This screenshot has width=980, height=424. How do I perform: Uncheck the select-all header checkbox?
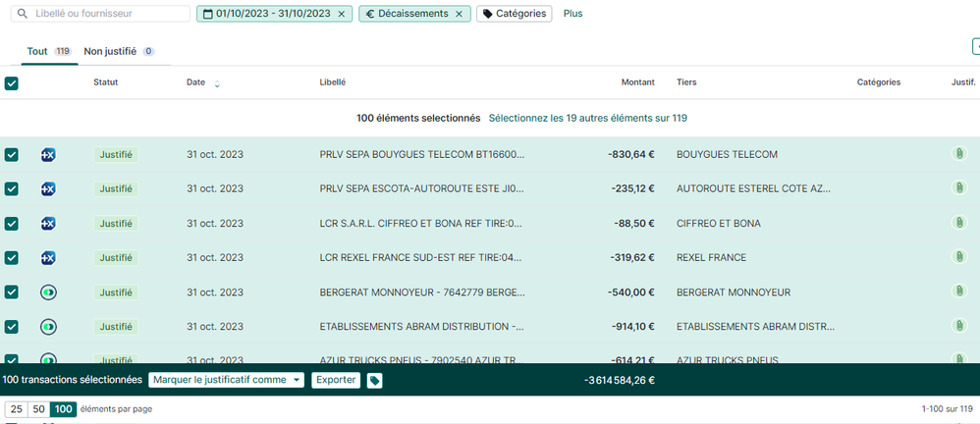tap(12, 83)
